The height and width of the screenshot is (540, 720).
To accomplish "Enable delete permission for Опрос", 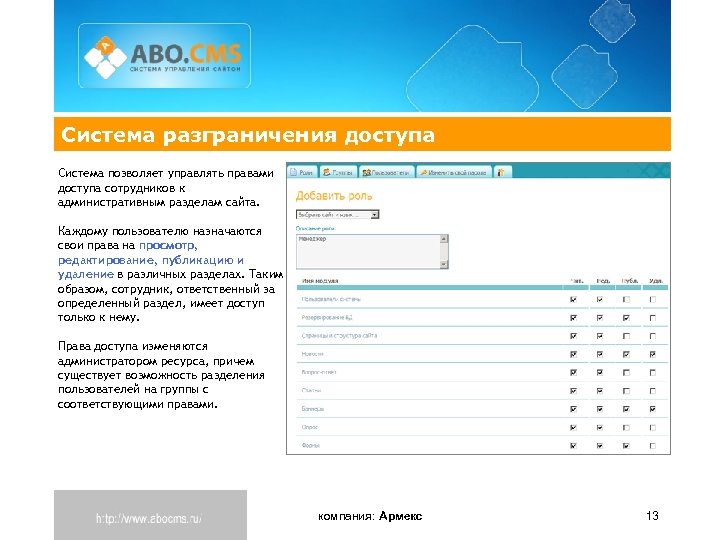I will pyautogui.click(x=653, y=428).
